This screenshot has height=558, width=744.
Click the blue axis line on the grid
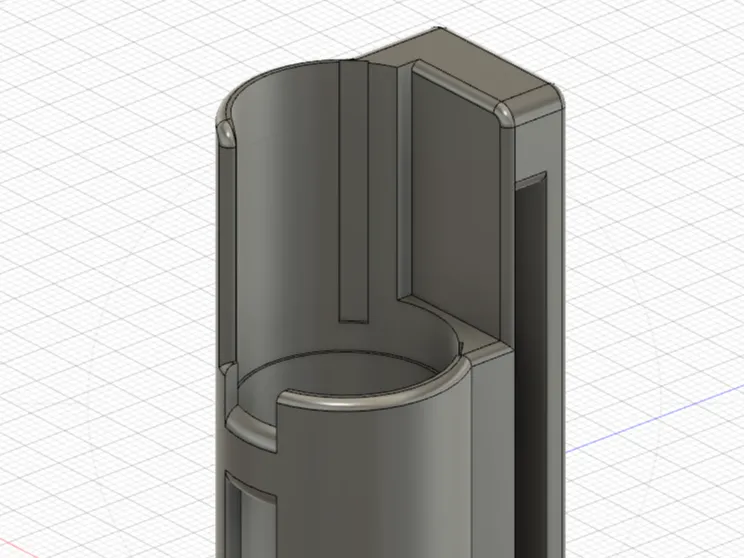[655, 419]
